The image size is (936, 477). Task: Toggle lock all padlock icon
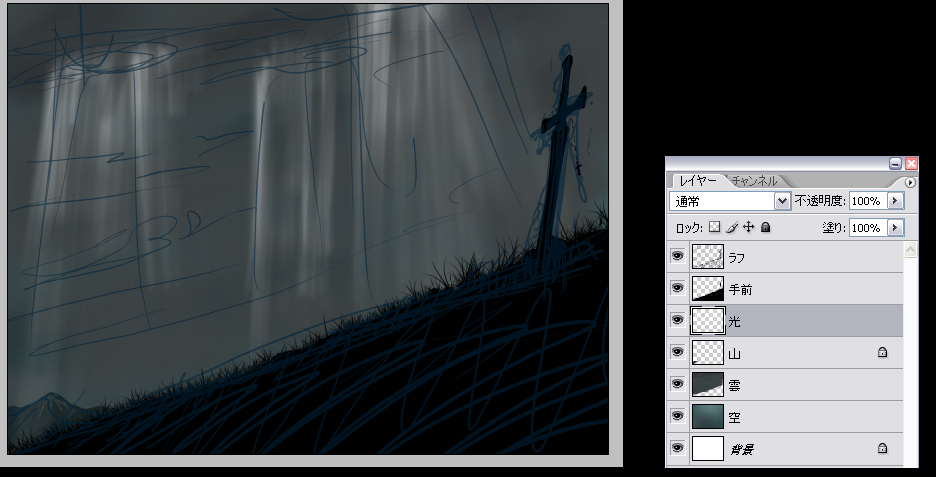(x=765, y=227)
